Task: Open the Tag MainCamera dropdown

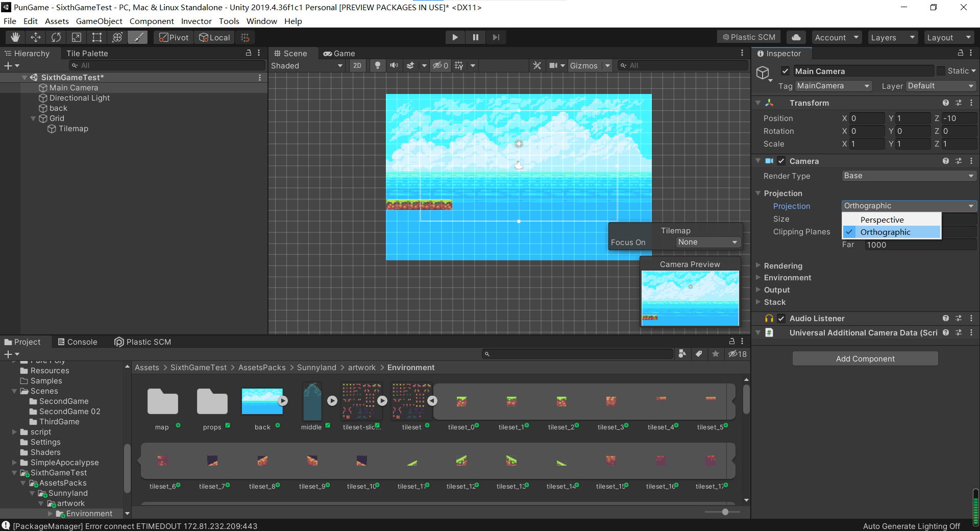Action: tap(834, 86)
